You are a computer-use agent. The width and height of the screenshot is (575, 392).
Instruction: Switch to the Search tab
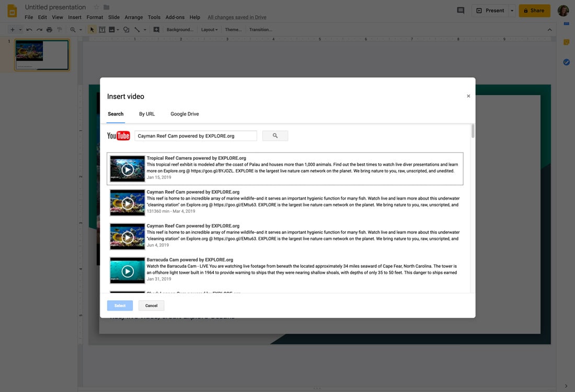(x=116, y=114)
